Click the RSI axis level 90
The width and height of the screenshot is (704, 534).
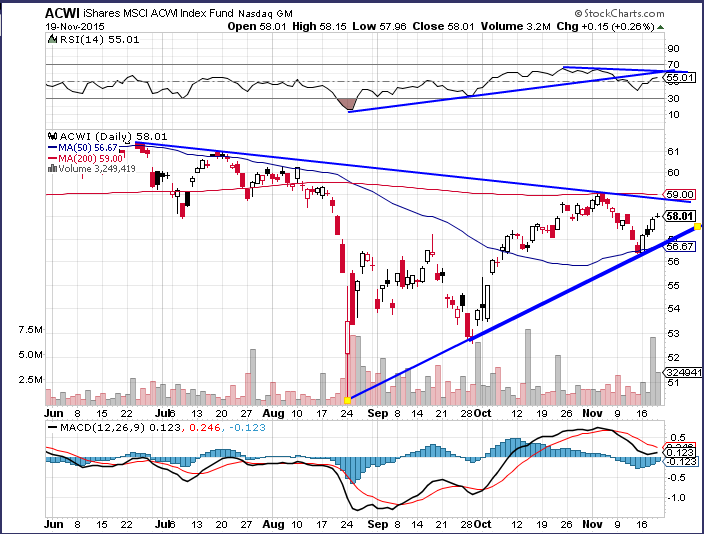(673, 49)
